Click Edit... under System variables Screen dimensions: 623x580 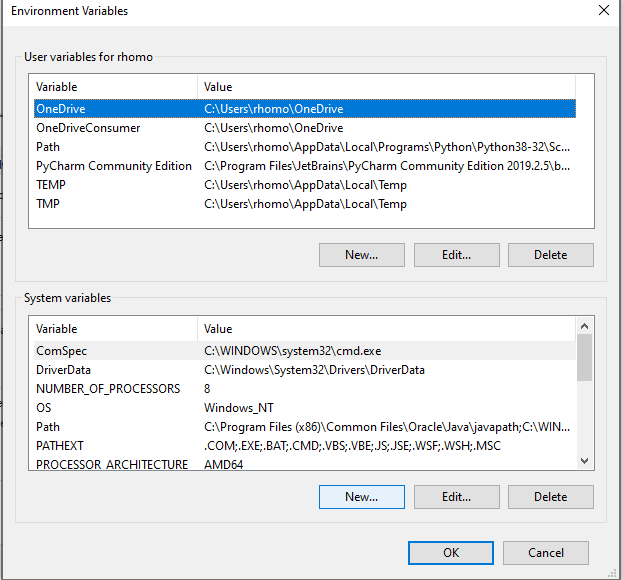[x=457, y=497]
